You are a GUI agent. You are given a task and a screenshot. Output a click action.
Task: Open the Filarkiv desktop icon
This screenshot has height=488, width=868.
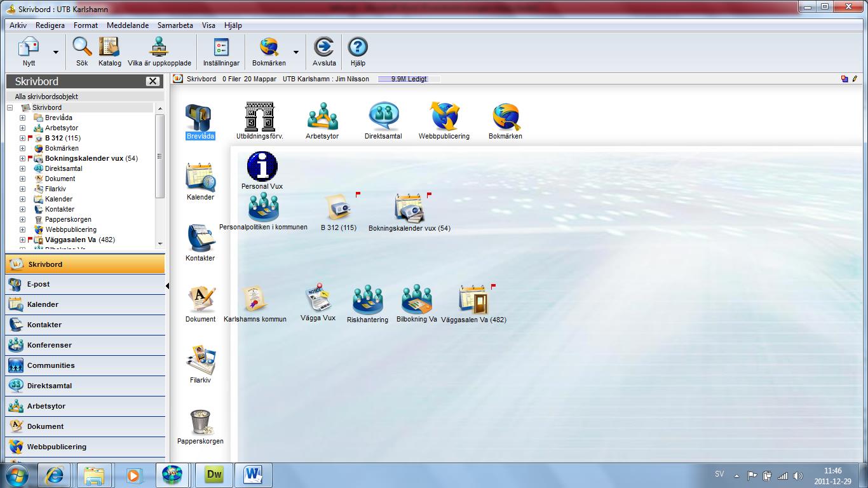coord(200,365)
